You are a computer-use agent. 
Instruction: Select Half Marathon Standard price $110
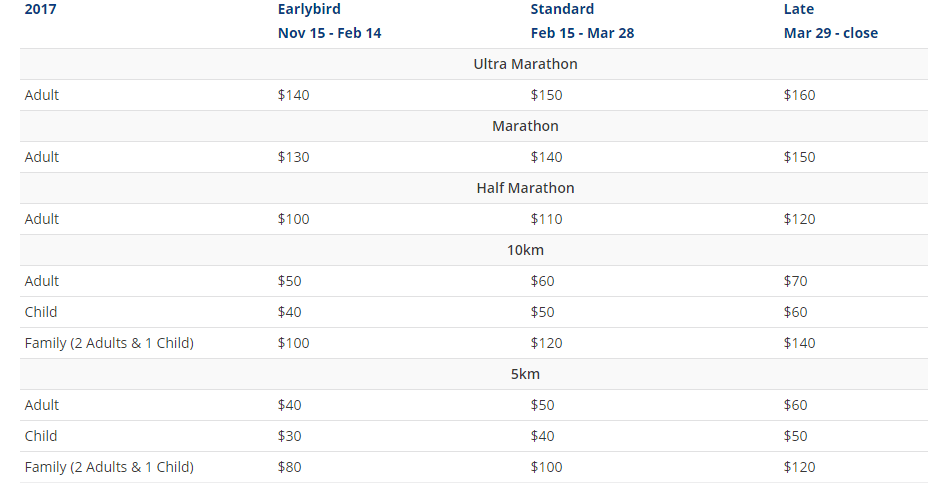pos(546,220)
